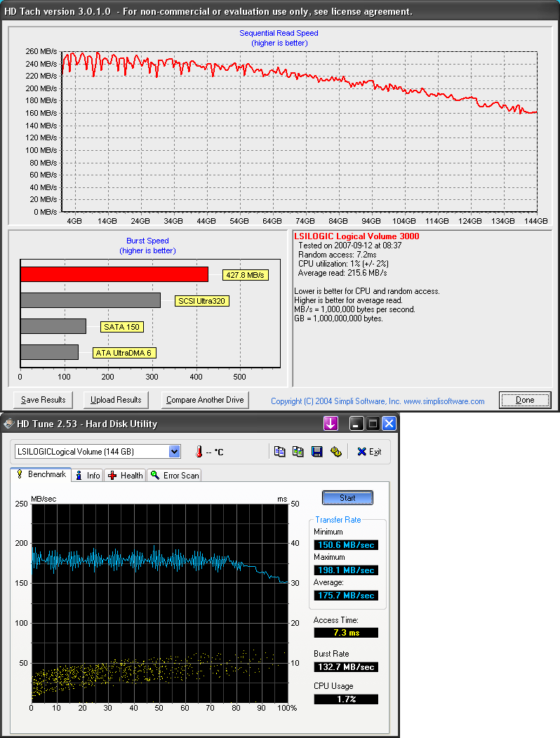
Task: Select the 427.8 MB/s burst label
Action: pos(246,275)
